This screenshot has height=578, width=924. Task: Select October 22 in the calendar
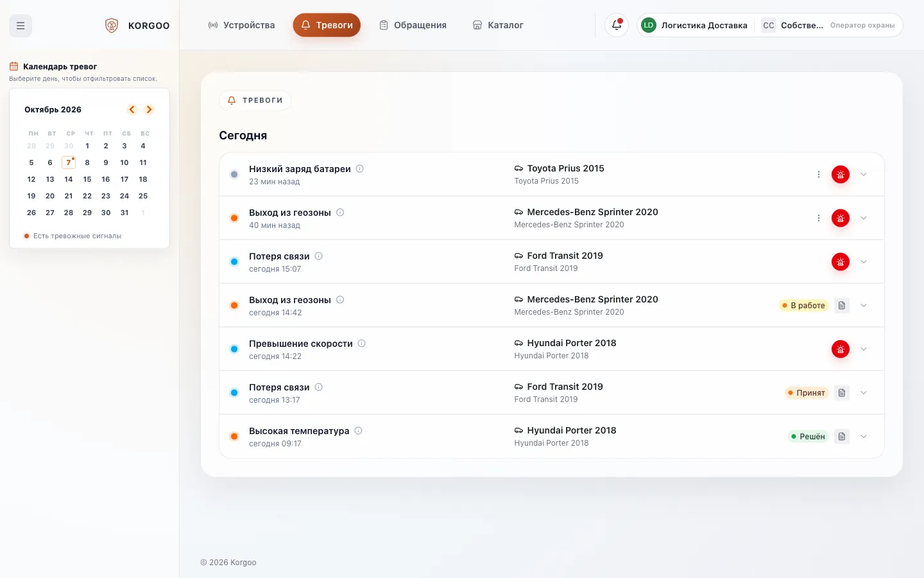pyautogui.click(x=87, y=196)
